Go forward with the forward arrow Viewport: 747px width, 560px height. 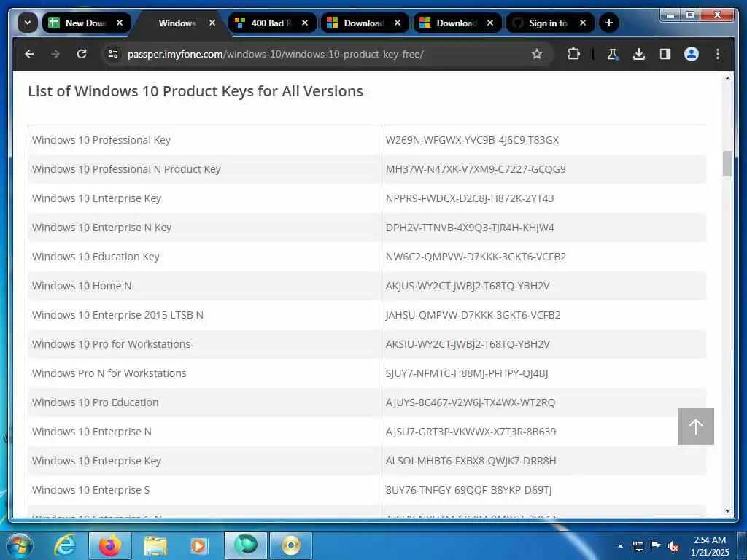pyautogui.click(x=55, y=54)
